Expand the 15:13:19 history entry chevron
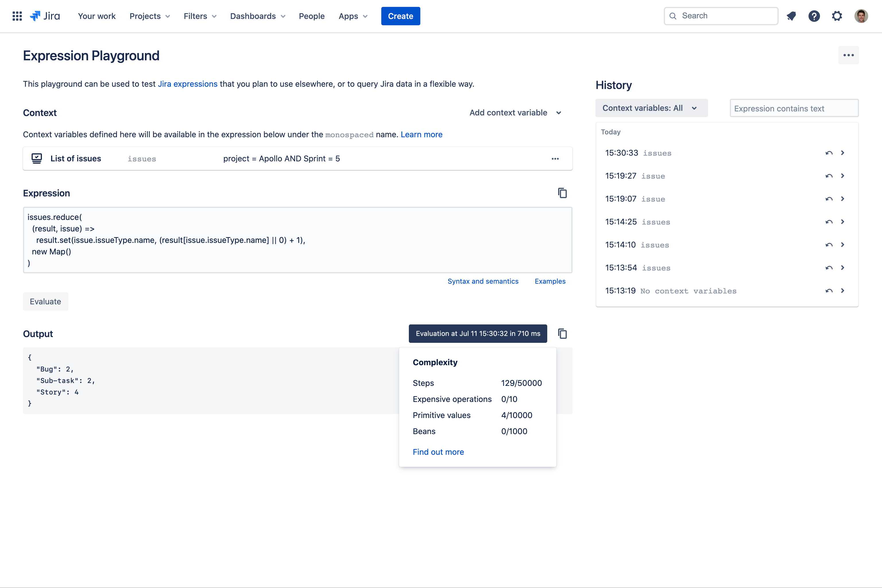This screenshot has height=588, width=882. pos(843,291)
